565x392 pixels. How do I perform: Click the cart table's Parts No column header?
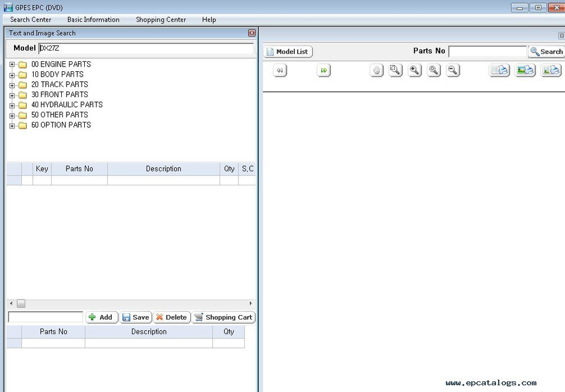pyautogui.click(x=54, y=331)
